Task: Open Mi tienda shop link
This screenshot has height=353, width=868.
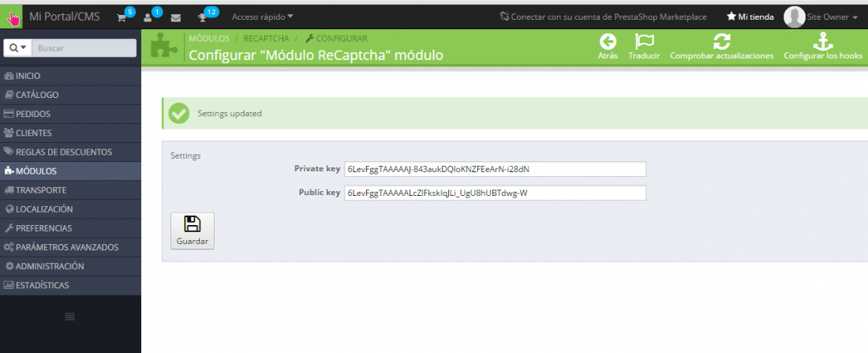Action: tap(750, 17)
